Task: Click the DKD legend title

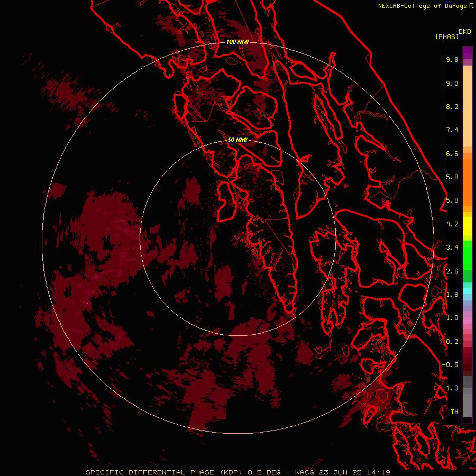Action: [465, 32]
